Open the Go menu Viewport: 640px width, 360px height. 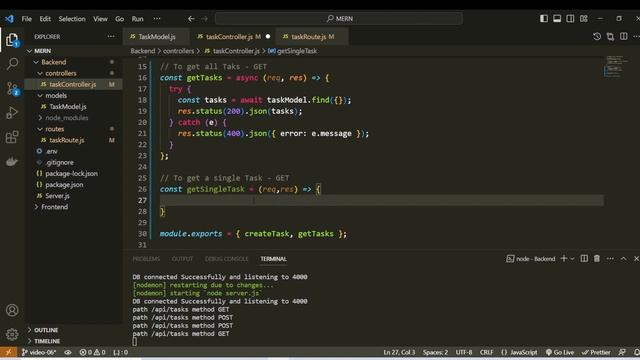click(x=119, y=19)
